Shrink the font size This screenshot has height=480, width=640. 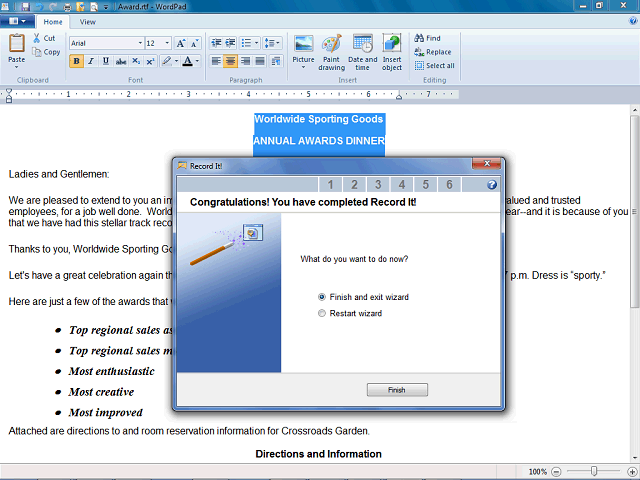click(x=195, y=43)
